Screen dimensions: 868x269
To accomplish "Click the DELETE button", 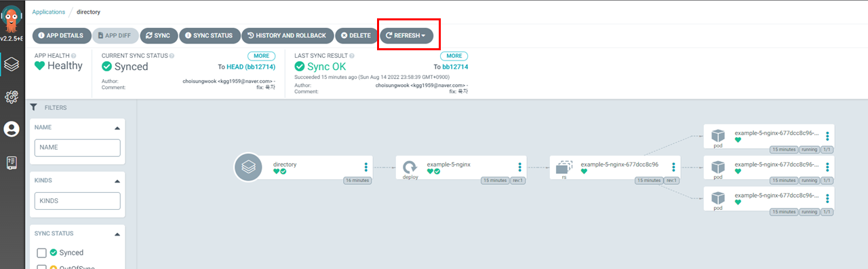I will tap(356, 35).
